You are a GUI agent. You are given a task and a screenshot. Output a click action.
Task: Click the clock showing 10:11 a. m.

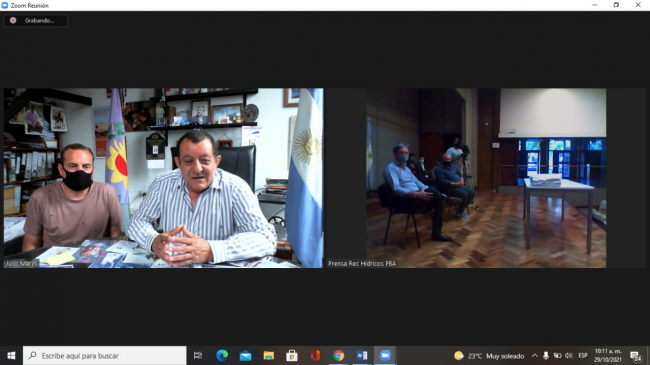click(x=608, y=355)
